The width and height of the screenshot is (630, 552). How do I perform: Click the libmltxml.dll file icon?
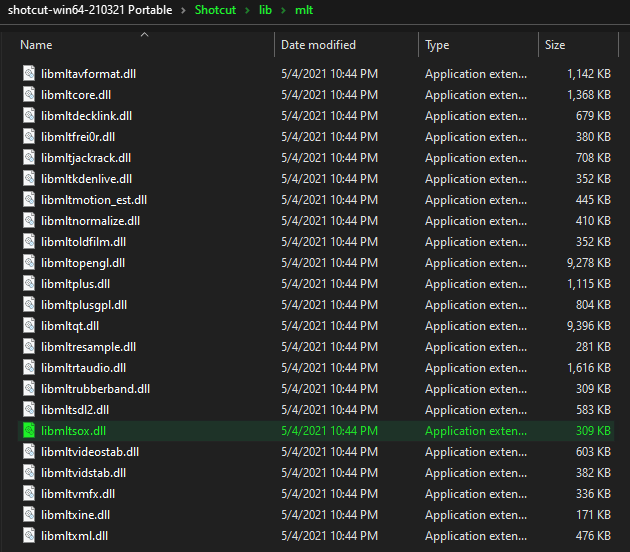tap(29, 536)
